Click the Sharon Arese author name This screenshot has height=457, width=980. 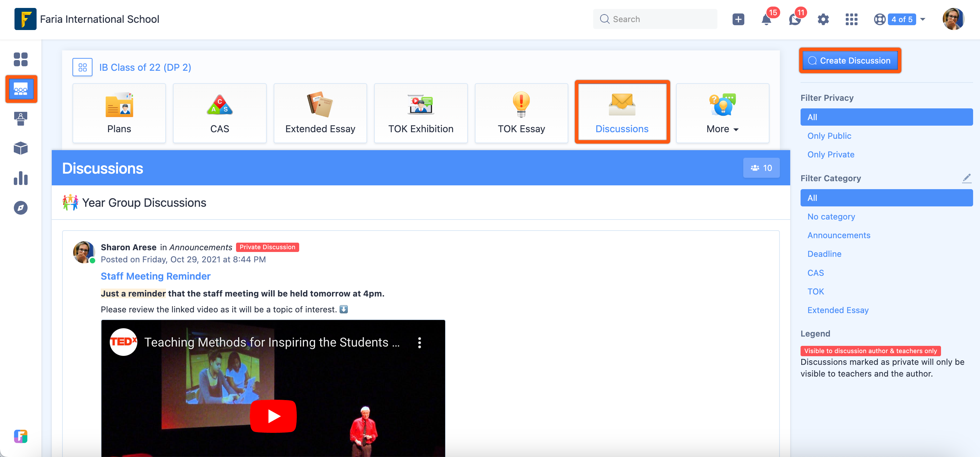[128, 247]
